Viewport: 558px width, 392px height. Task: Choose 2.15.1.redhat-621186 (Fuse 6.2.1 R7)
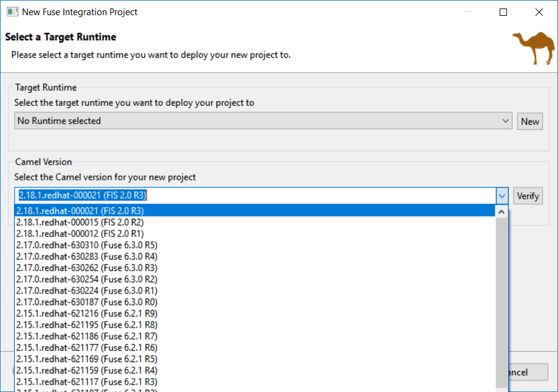(x=86, y=337)
